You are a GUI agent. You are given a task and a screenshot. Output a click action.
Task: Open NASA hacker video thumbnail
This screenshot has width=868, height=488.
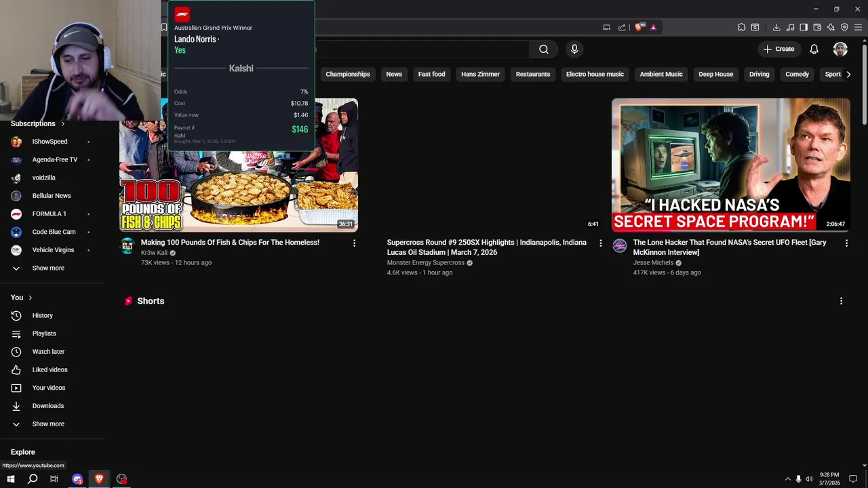730,165
